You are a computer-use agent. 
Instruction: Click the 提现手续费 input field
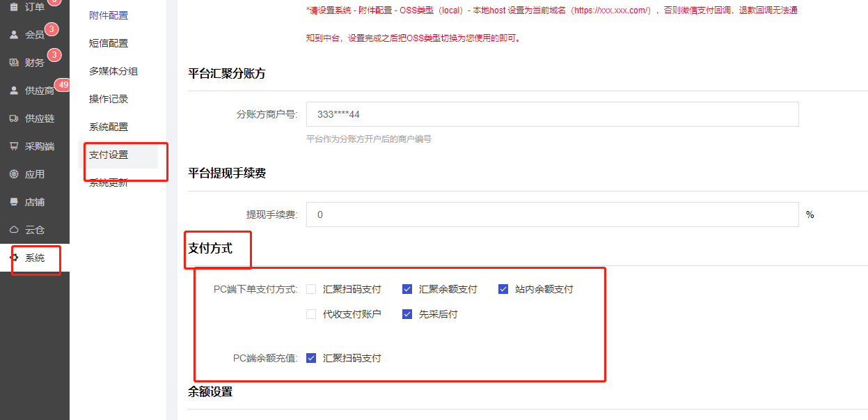[x=552, y=215]
